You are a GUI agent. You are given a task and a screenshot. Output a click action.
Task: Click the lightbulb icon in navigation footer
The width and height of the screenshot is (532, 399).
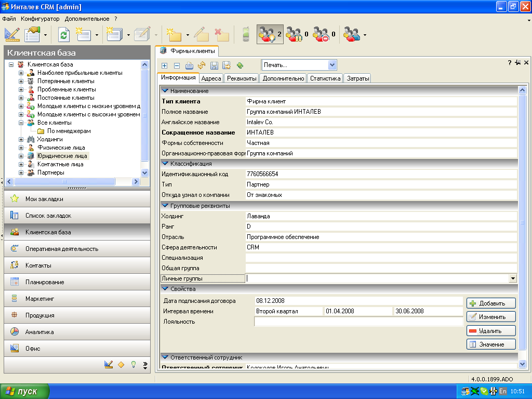point(134,365)
